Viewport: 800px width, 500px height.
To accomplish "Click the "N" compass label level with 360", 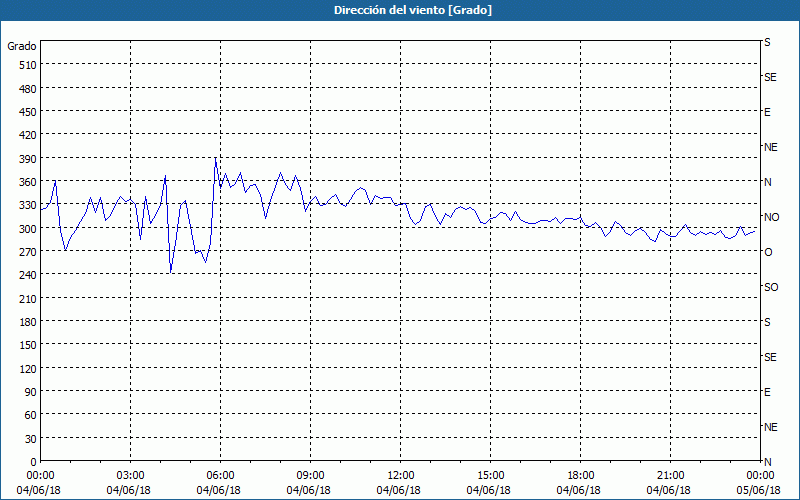I will pos(767,182).
